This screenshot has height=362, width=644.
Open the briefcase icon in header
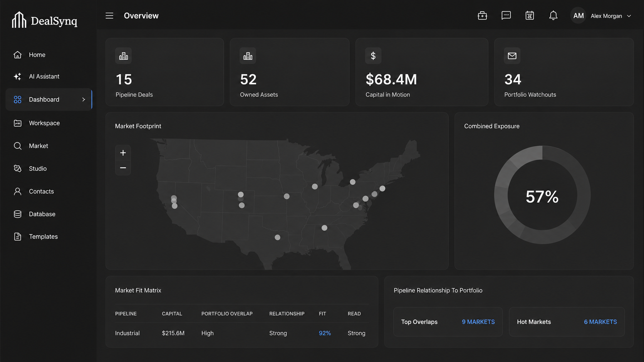(x=482, y=16)
